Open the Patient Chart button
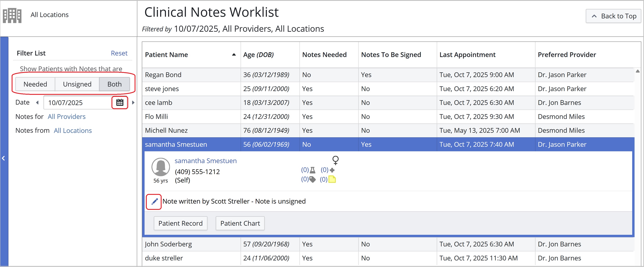644x267 pixels. pos(240,223)
